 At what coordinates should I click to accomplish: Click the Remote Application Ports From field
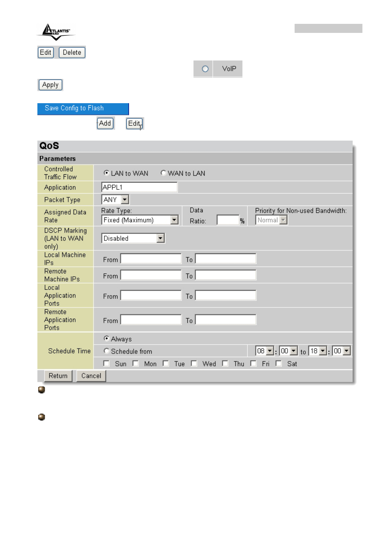click(x=151, y=319)
